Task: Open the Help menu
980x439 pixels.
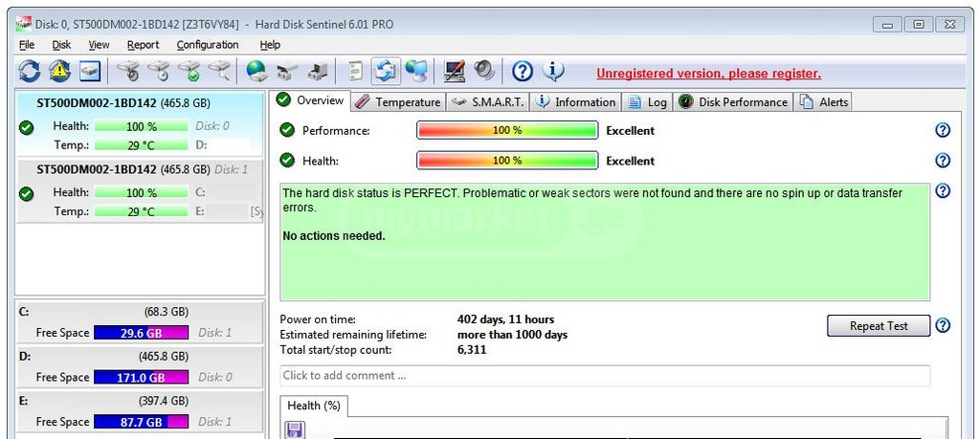Action: click(x=270, y=45)
